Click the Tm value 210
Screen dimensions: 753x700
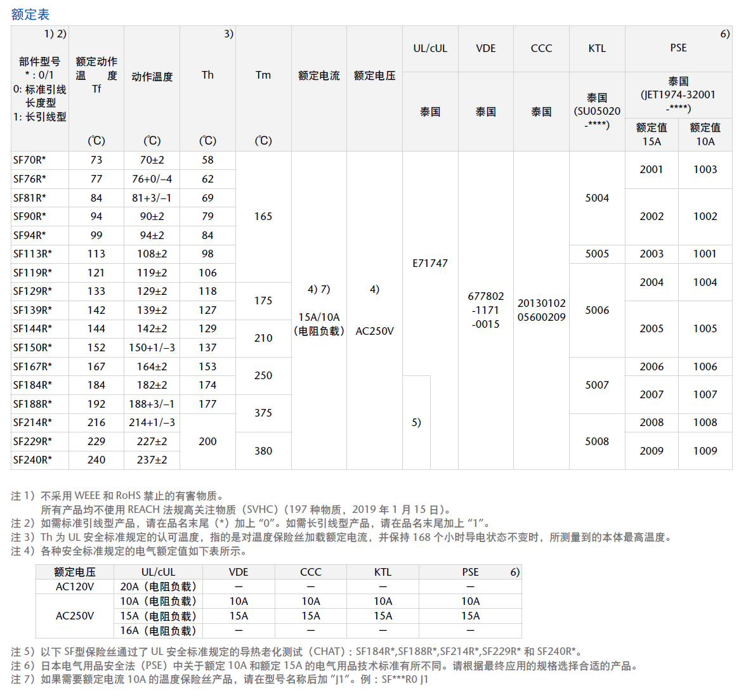263,339
